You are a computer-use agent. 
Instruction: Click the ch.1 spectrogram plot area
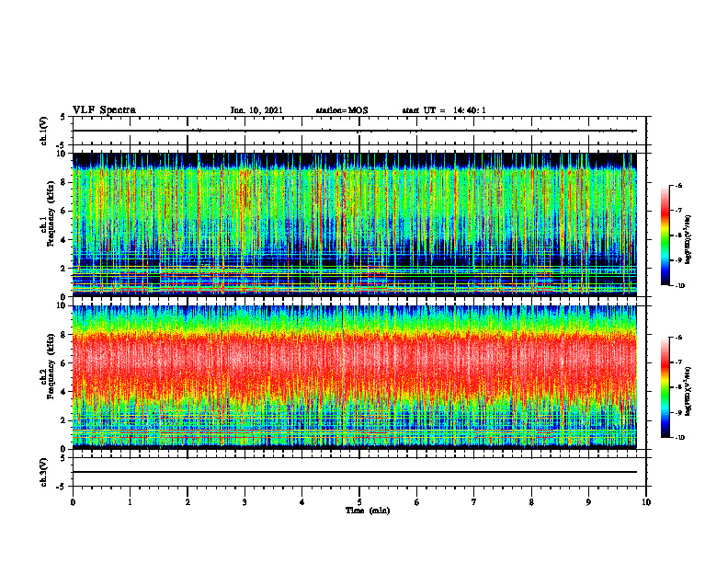[354, 224]
